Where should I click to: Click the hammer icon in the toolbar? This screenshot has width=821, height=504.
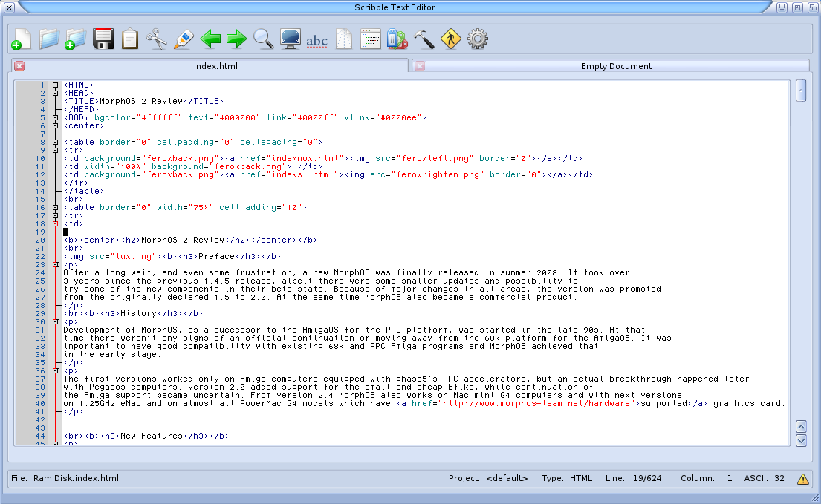(424, 39)
